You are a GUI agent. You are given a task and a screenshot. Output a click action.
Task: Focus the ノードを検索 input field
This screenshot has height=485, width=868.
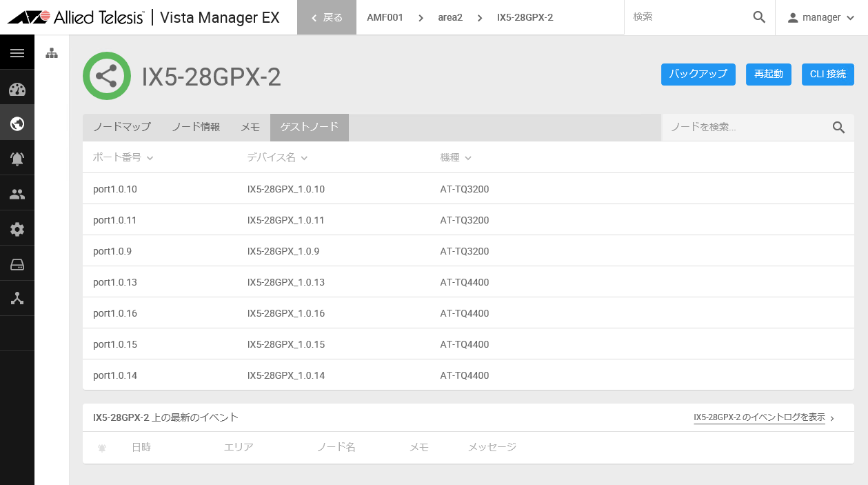click(x=747, y=127)
